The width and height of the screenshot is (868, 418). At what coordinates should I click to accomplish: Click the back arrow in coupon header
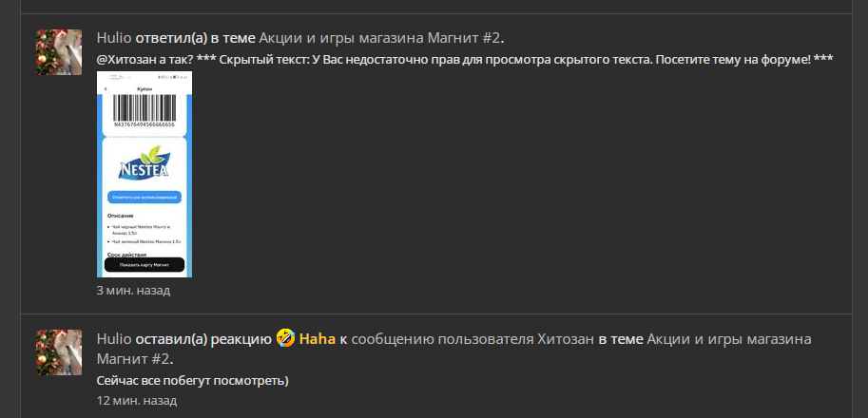coord(106,89)
